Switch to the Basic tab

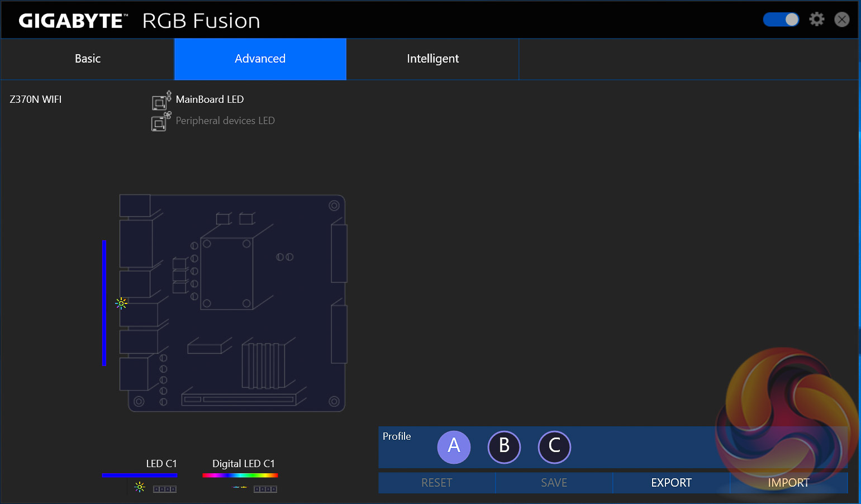click(x=88, y=59)
